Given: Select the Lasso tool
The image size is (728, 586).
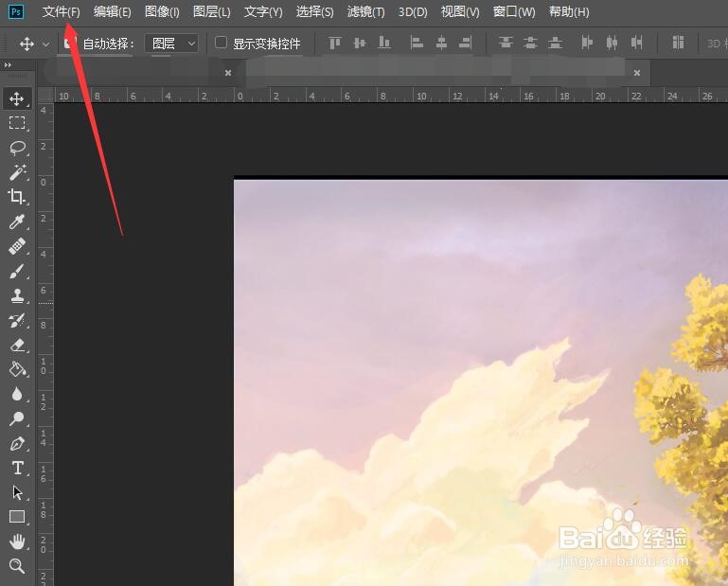Looking at the screenshot, I should pos(17,148).
